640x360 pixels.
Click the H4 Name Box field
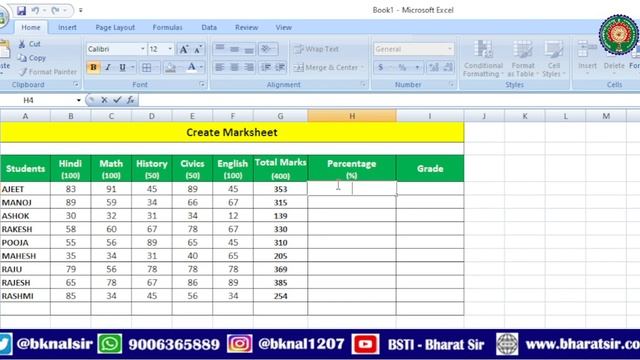(38, 100)
